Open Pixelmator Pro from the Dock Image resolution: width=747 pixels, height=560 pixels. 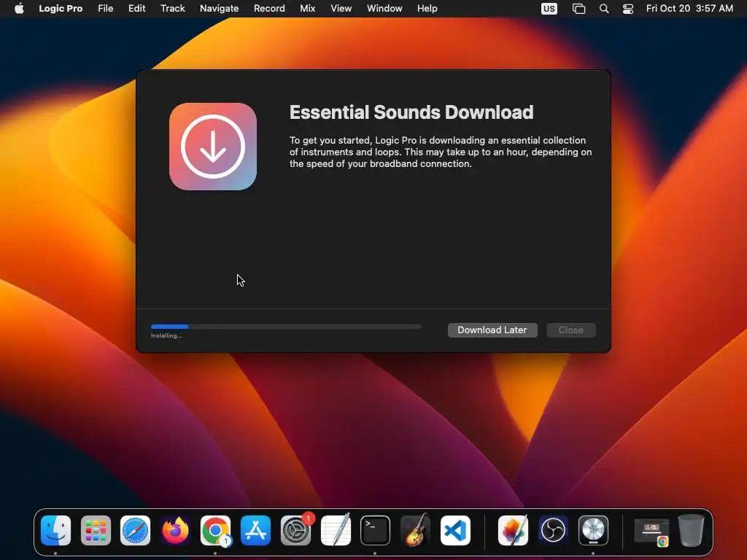(x=513, y=530)
